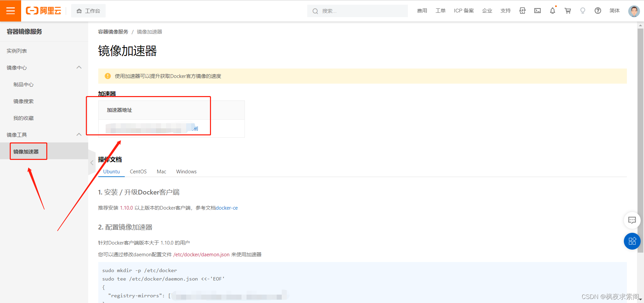Open the 工单 menu
Screen dimensions: 644x303
point(440,11)
